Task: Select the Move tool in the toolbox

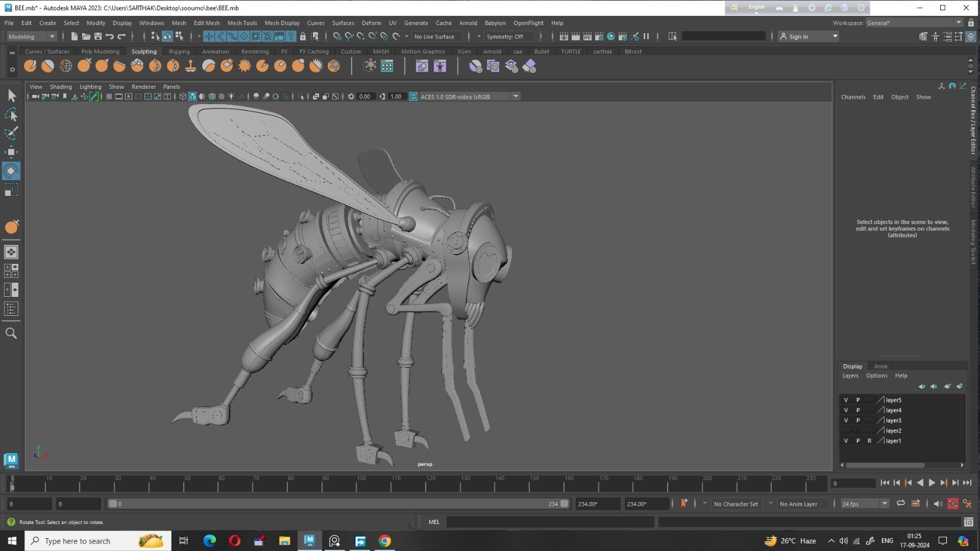Action: pos(11,152)
